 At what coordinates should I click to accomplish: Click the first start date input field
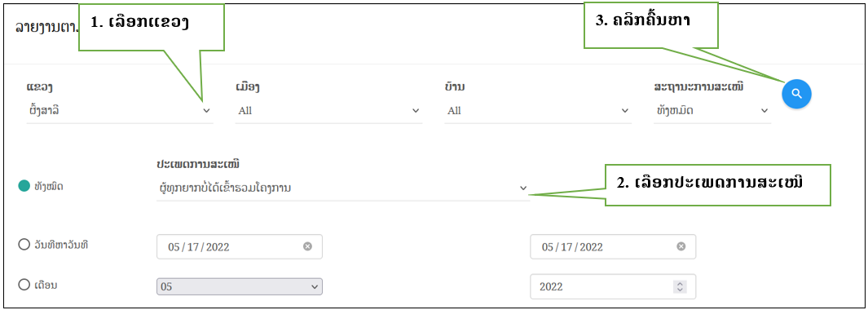(240, 247)
